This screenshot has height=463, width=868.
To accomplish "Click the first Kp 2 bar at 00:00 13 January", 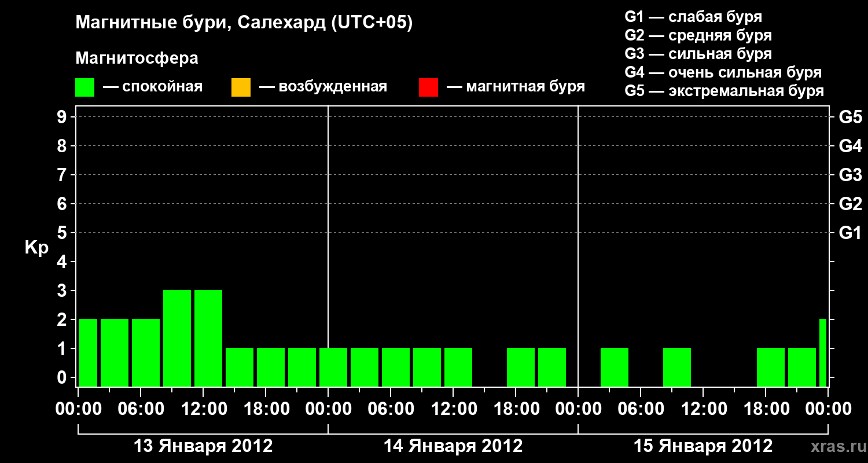I will (88, 352).
